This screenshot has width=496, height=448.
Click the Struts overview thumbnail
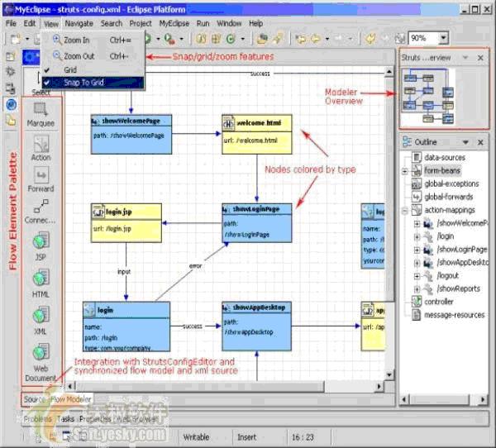click(x=426, y=93)
